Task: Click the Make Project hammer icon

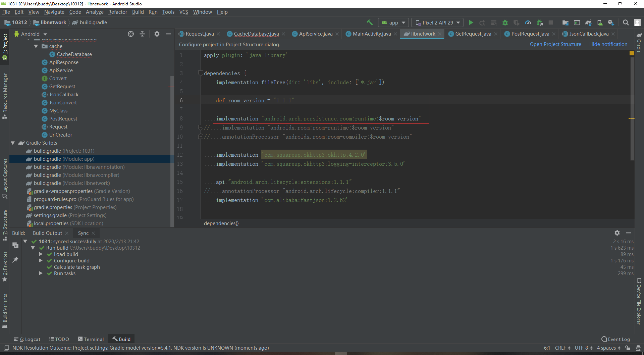Action: [370, 22]
